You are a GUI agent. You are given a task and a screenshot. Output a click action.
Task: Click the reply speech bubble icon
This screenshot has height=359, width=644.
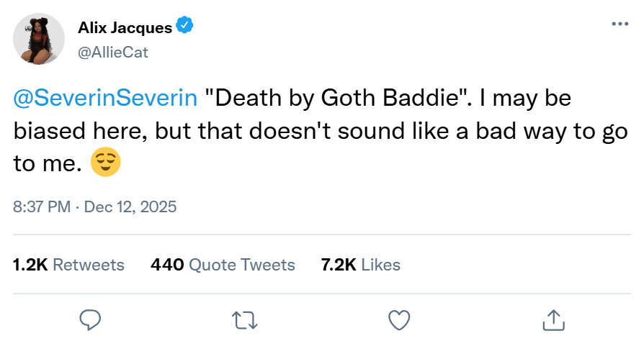coord(89,319)
